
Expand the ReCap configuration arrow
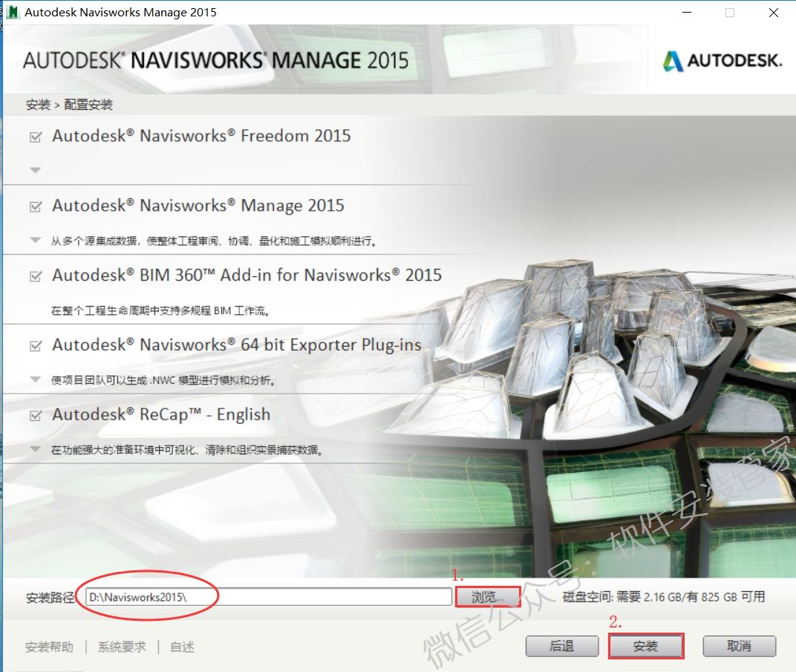35,449
